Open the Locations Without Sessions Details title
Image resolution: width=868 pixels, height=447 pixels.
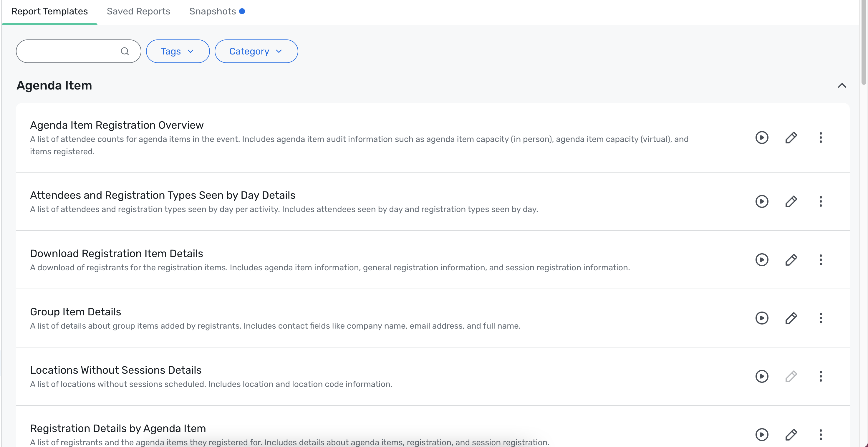116,370
